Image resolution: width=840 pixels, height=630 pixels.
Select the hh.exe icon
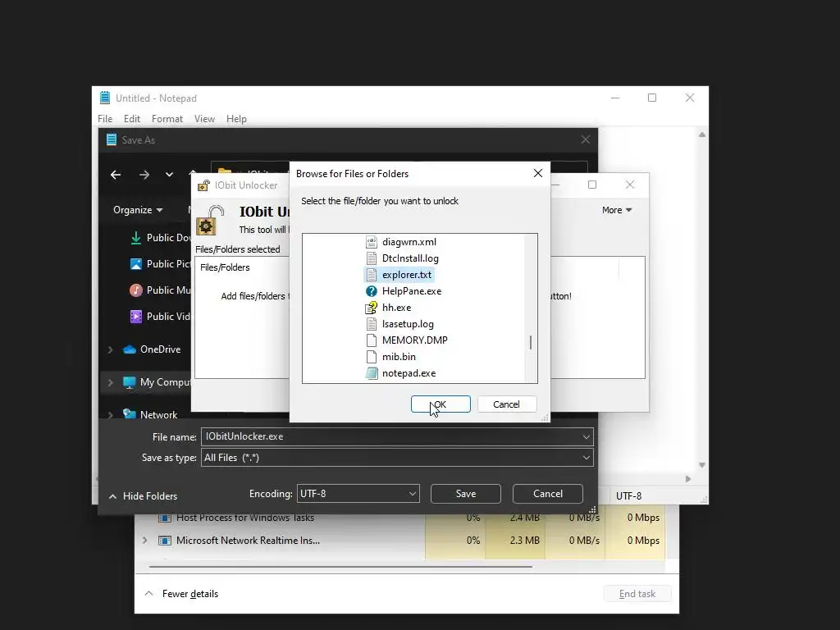pos(372,308)
